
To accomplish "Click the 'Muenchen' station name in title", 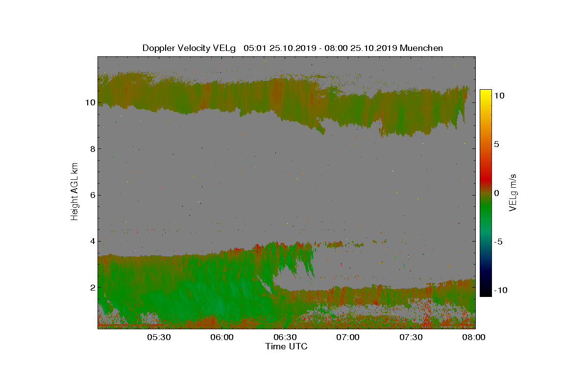I will (421, 48).
